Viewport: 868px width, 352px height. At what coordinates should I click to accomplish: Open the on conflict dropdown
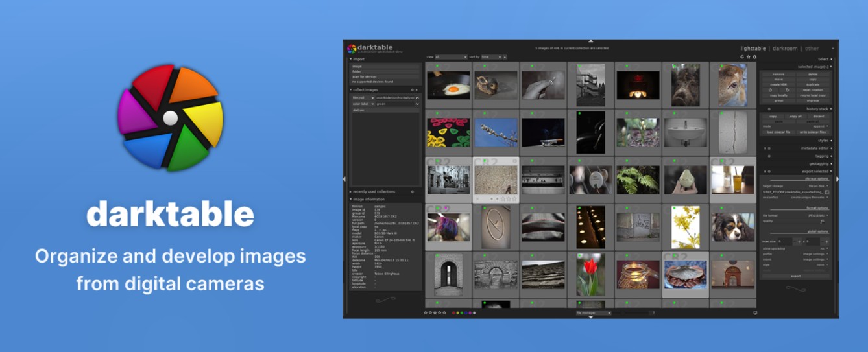click(x=795, y=197)
